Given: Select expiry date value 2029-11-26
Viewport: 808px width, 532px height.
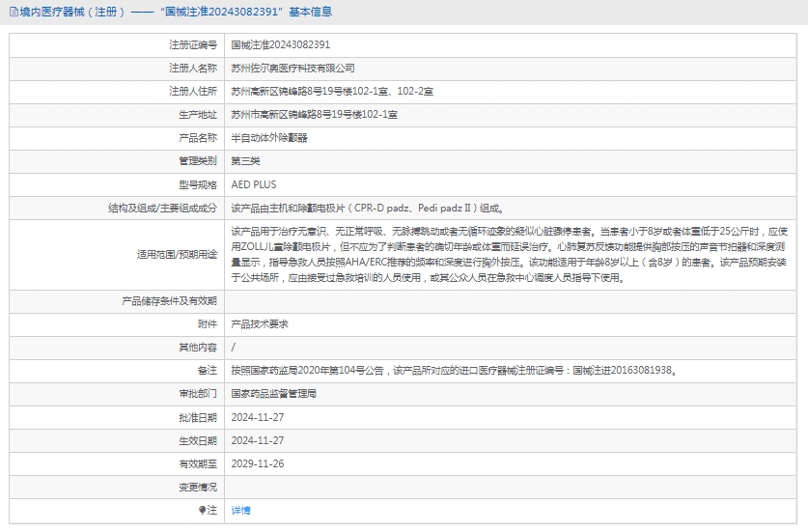Looking at the screenshot, I should pos(258,463).
